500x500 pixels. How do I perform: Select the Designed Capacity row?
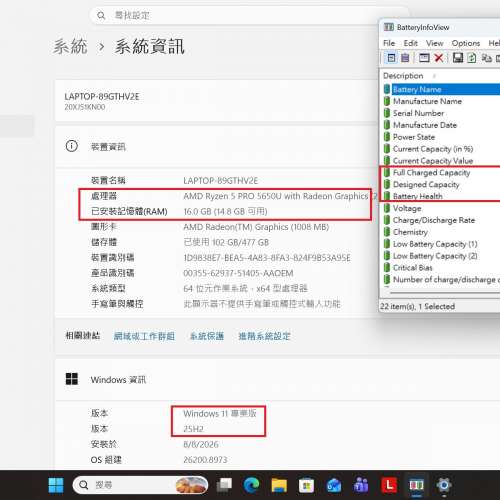pos(442,184)
